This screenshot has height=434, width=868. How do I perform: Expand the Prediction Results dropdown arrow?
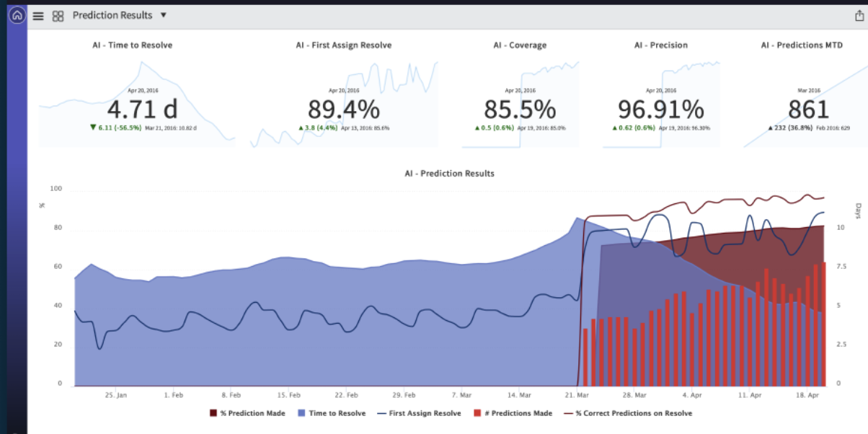164,15
